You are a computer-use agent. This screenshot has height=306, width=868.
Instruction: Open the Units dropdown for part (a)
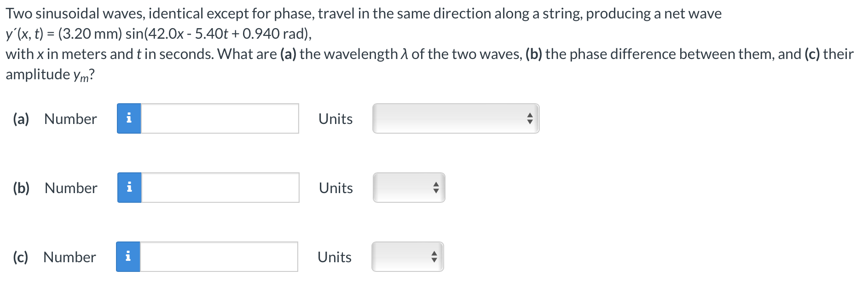[x=455, y=119]
